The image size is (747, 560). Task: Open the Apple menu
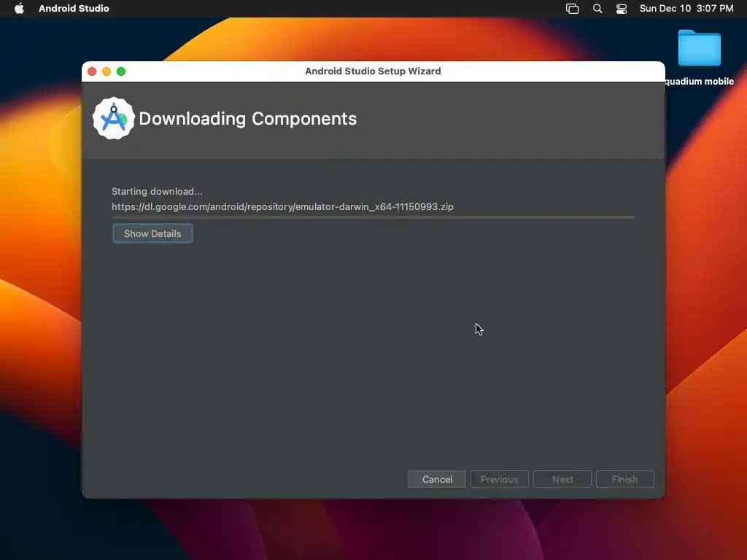click(x=19, y=8)
